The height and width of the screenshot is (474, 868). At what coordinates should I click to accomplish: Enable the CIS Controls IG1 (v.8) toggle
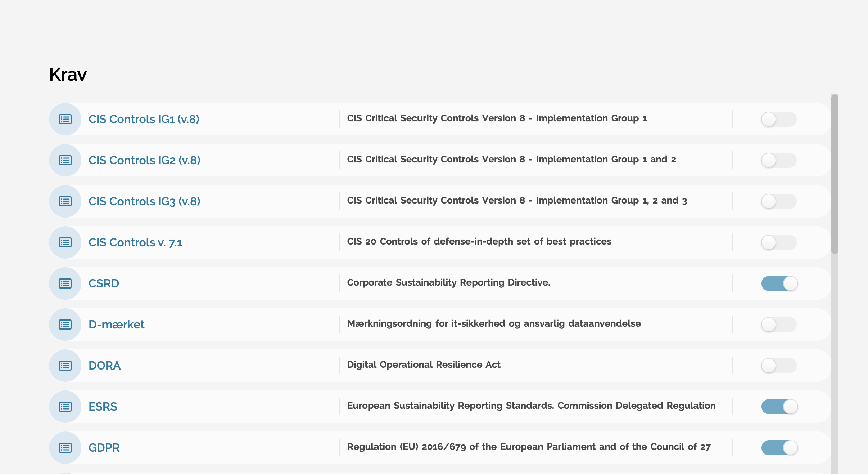pos(779,119)
